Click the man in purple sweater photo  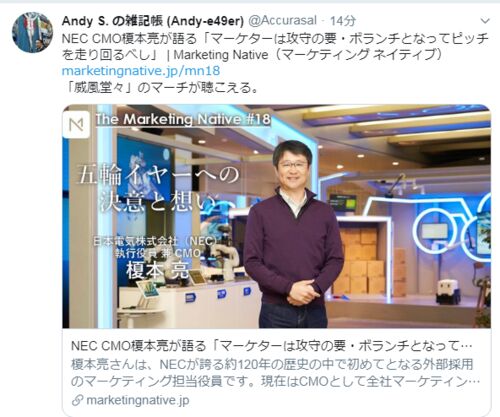click(293, 234)
